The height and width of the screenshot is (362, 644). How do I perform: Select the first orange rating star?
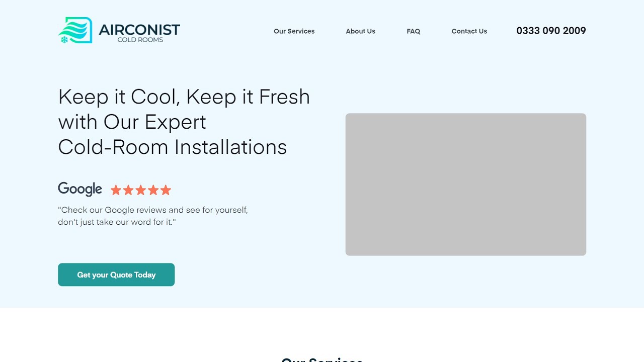(x=116, y=190)
